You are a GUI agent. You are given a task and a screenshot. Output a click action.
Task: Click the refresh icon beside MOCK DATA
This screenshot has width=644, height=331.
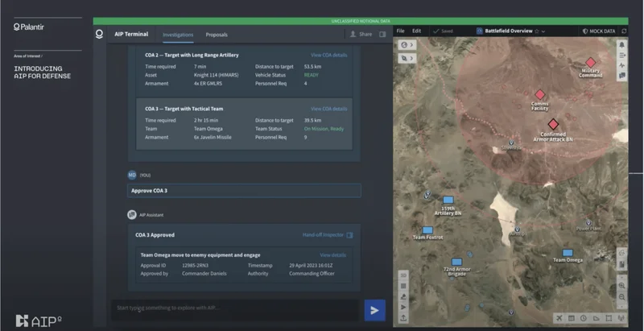pyautogui.click(x=623, y=31)
